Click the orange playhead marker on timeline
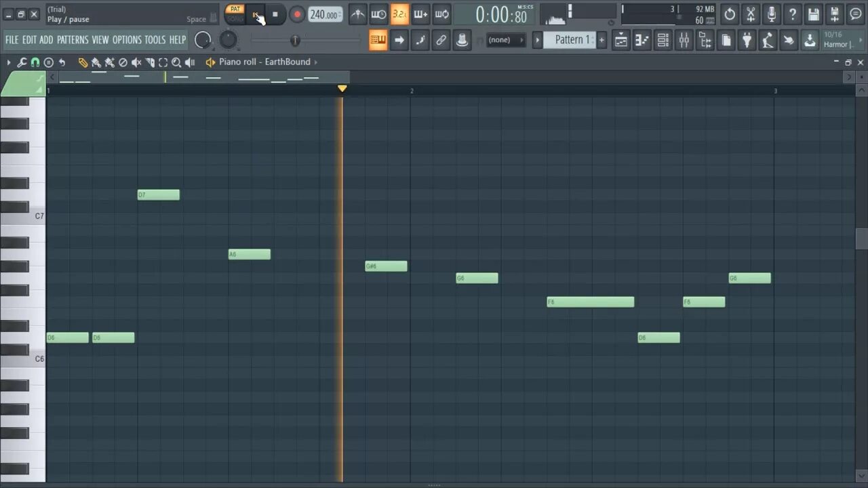The image size is (868, 488). pos(342,89)
